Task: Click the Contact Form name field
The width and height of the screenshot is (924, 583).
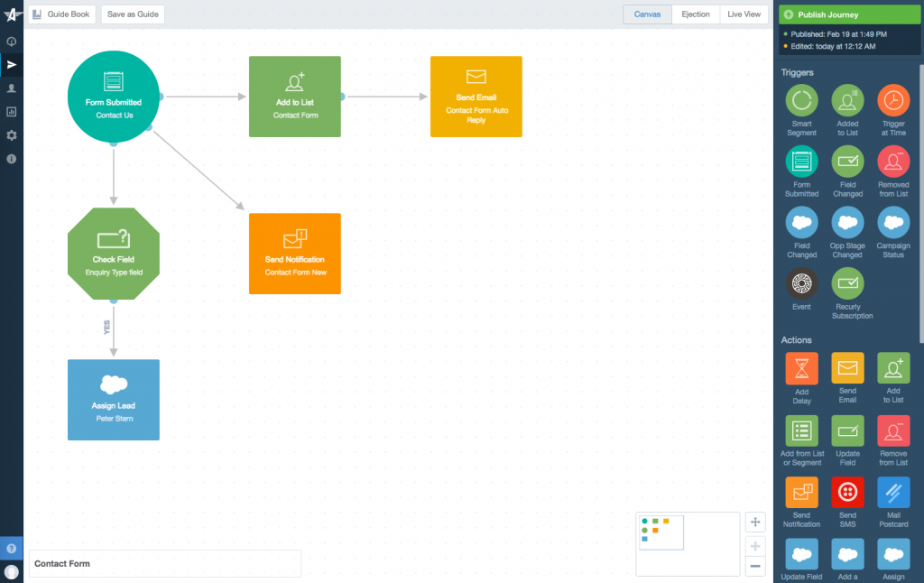Action: tap(165, 563)
